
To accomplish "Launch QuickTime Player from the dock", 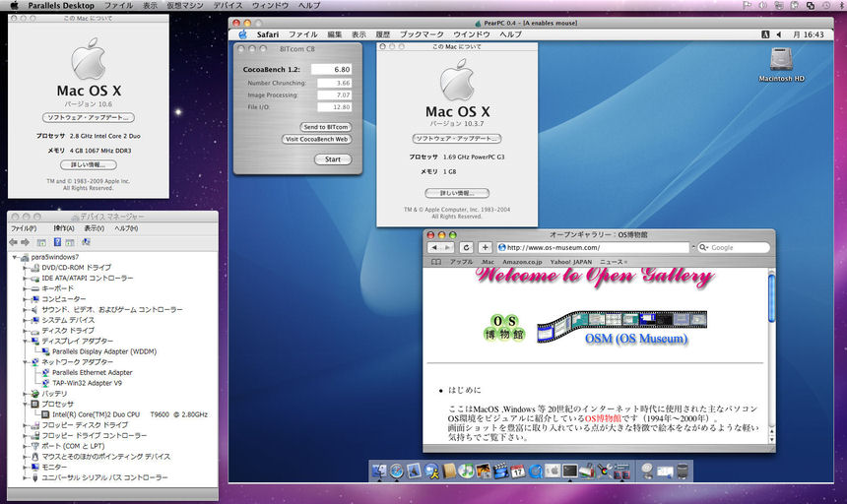I will [x=536, y=471].
